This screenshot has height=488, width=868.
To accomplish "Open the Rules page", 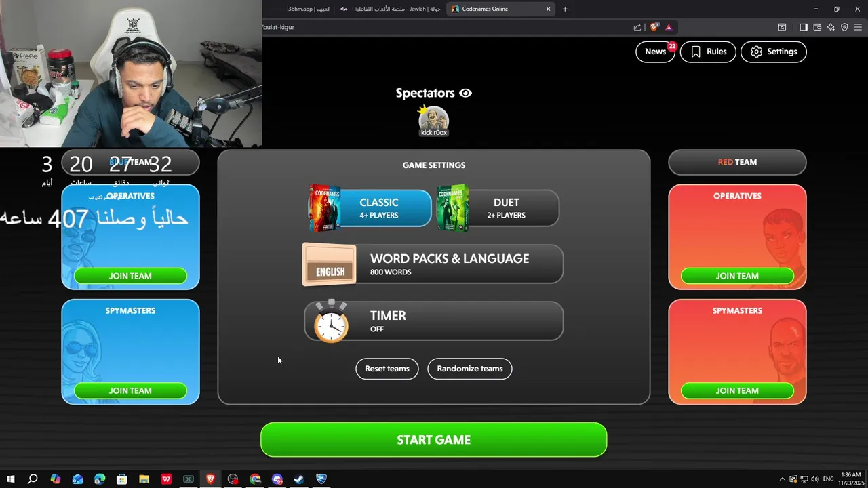I will coord(708,52).
